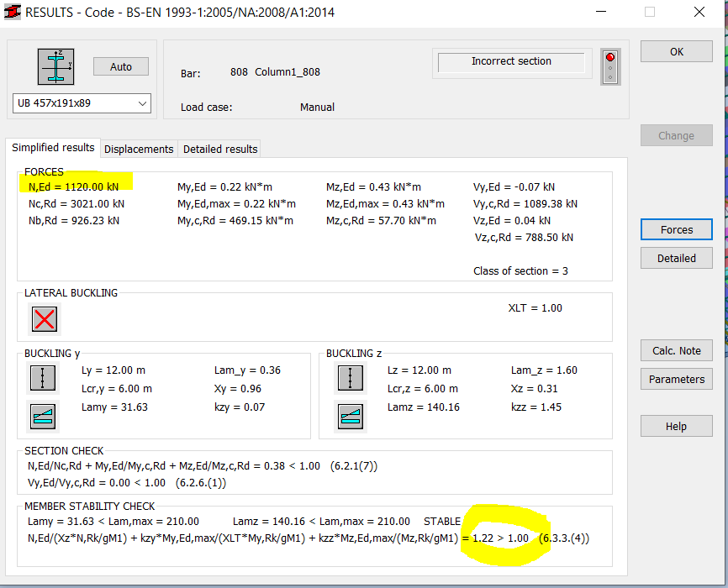Image resolution: width=728 pixels, height=588 pixels.
Task: Click the Forces button
Action: [676, 228]
